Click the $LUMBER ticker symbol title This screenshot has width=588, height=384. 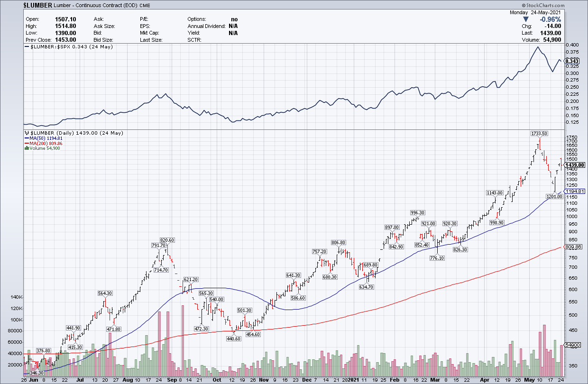click(x=39, y=6)
